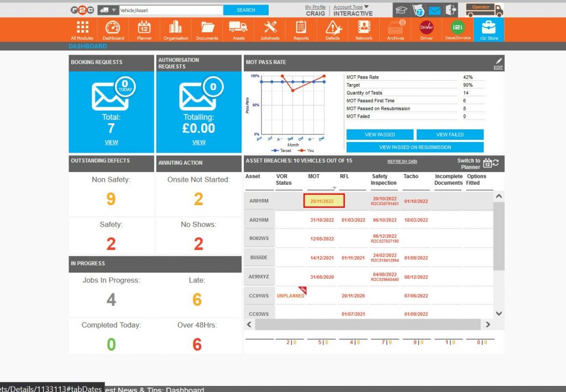Click the VOR Status column header
The width and height of the screenshot is (566, 392).
284,179
